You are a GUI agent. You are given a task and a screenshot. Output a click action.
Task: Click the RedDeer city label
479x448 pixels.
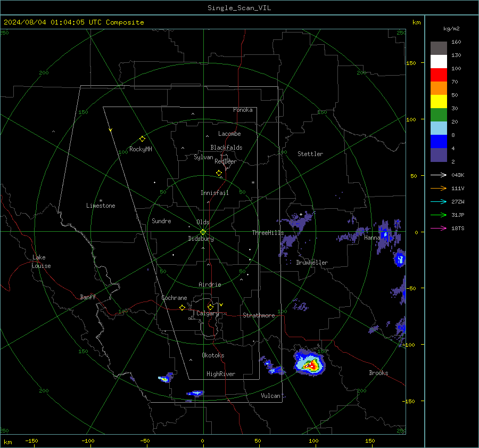coord(226,161)
